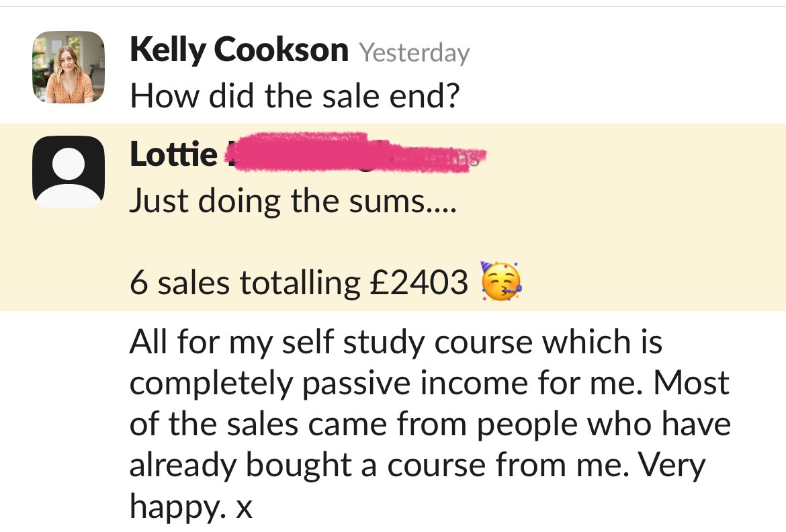Open Kelly Cookson's profile photo
Viewport: 786px width, 532px height.
(69, 67)
